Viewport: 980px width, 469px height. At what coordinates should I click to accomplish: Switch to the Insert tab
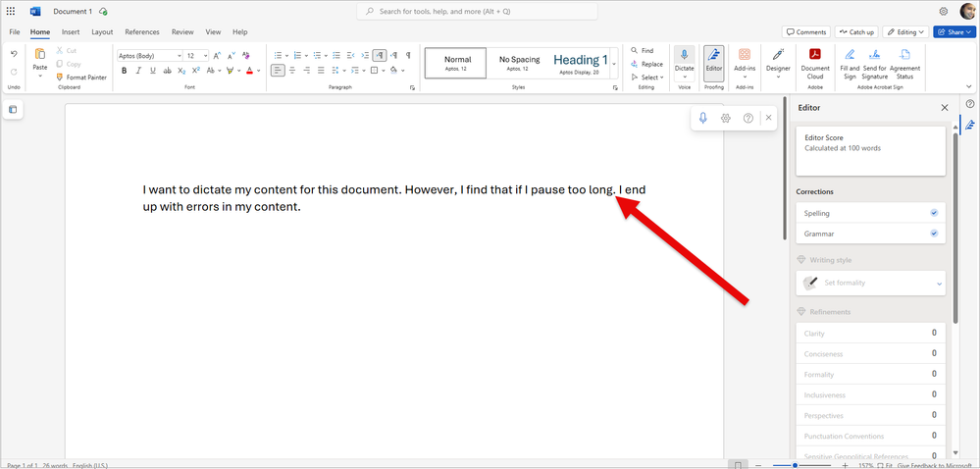(x=71, y=32)
